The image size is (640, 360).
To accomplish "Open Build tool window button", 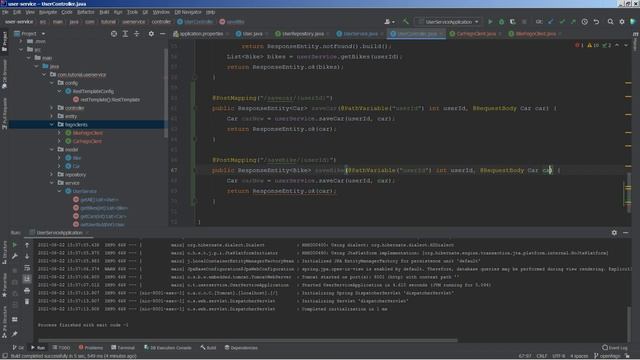I will pyautogui.click(x=208, y=348).
